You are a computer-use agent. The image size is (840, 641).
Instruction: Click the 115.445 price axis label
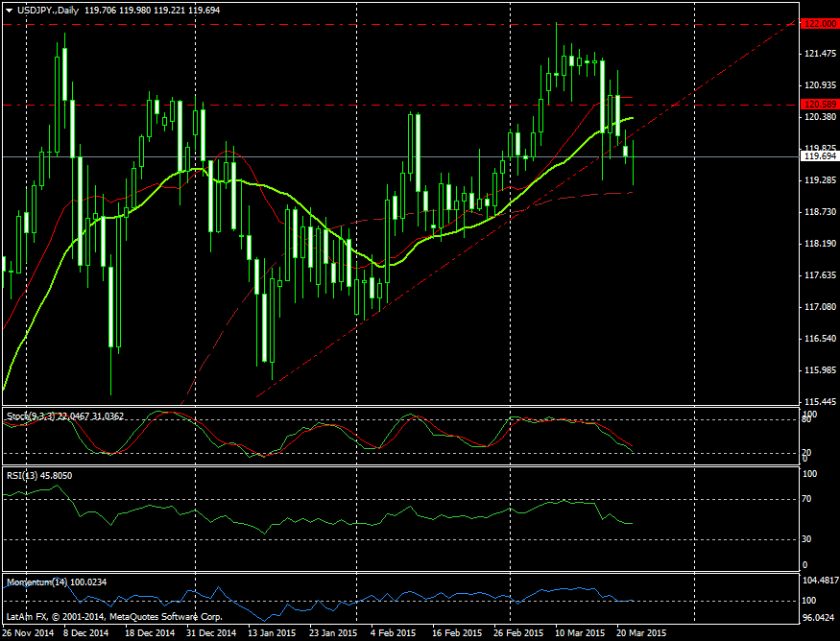coord(816,402)
